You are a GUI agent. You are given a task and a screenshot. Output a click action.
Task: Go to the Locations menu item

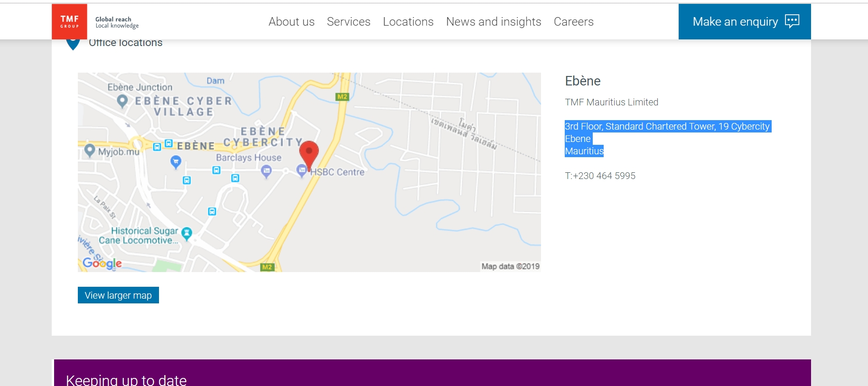[x=408, y=22]
